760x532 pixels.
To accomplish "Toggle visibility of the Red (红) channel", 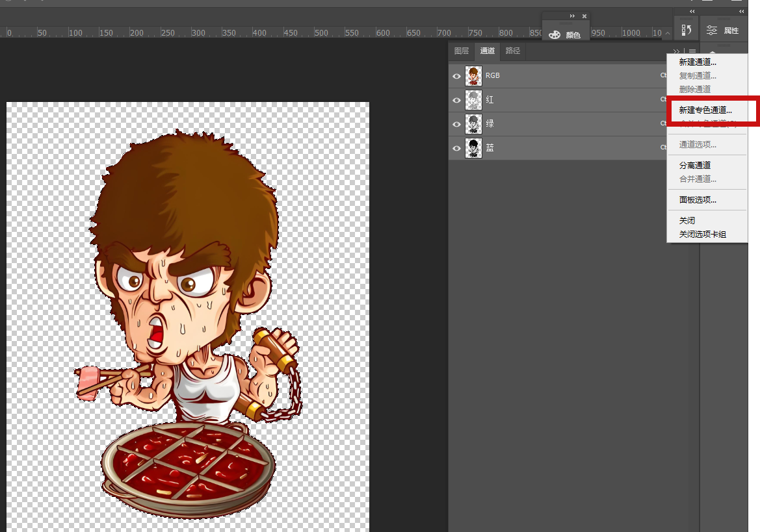I will (456, 100).
